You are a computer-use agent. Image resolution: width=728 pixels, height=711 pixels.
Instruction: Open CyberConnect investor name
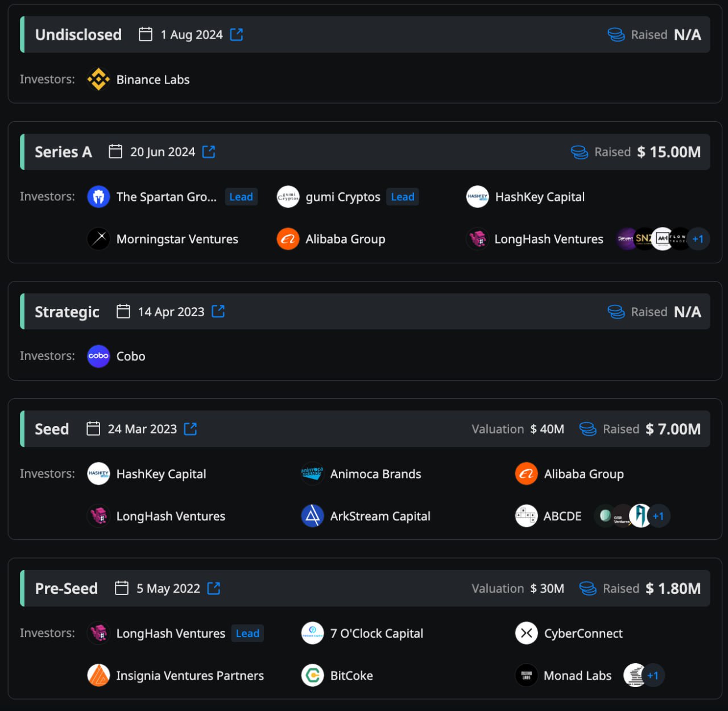(x=583, y=633)
